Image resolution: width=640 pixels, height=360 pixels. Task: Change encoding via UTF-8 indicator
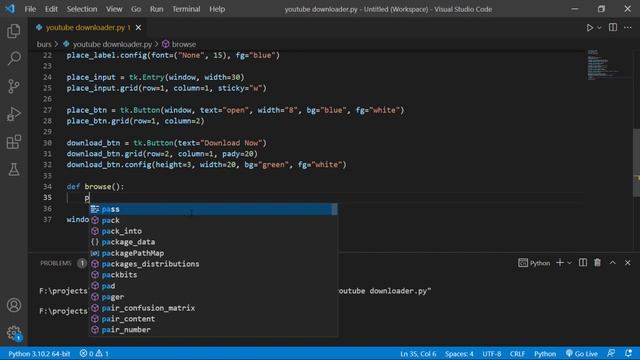[491, 353]
